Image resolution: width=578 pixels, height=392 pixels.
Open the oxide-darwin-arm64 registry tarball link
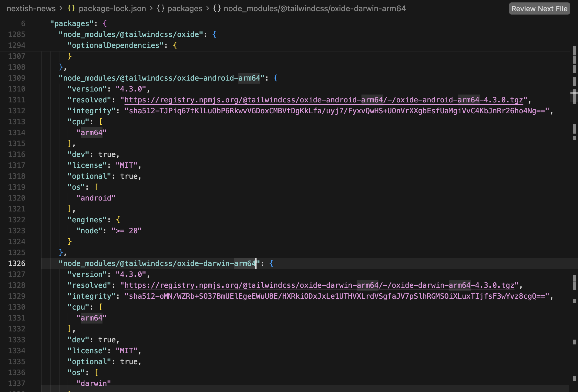[x=319, y=285]
